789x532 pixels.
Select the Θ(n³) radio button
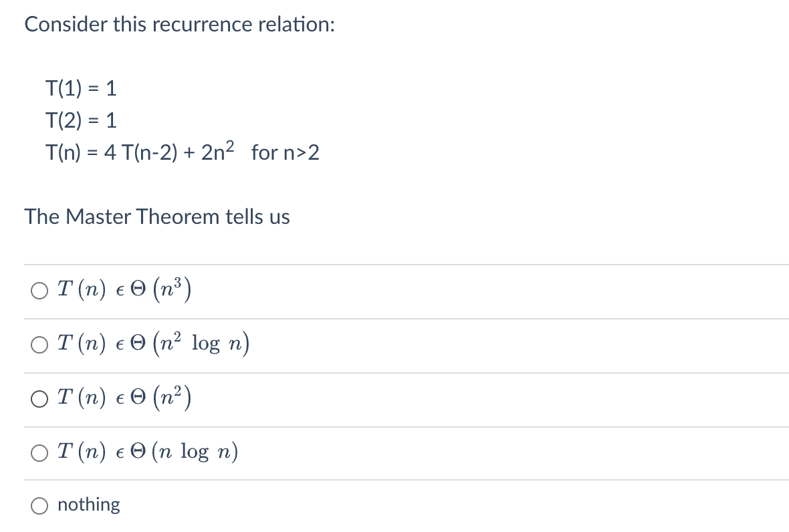click(x=39, y=291)
